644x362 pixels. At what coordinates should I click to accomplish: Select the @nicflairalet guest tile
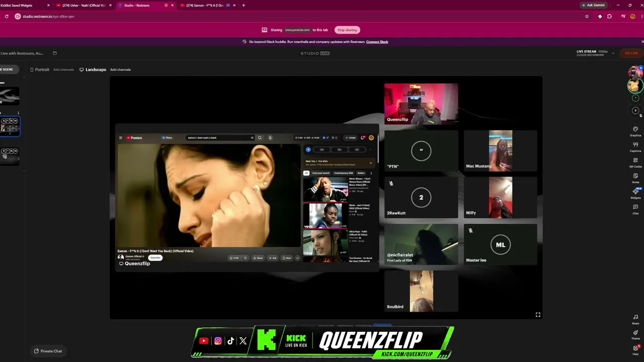point(421,244)
